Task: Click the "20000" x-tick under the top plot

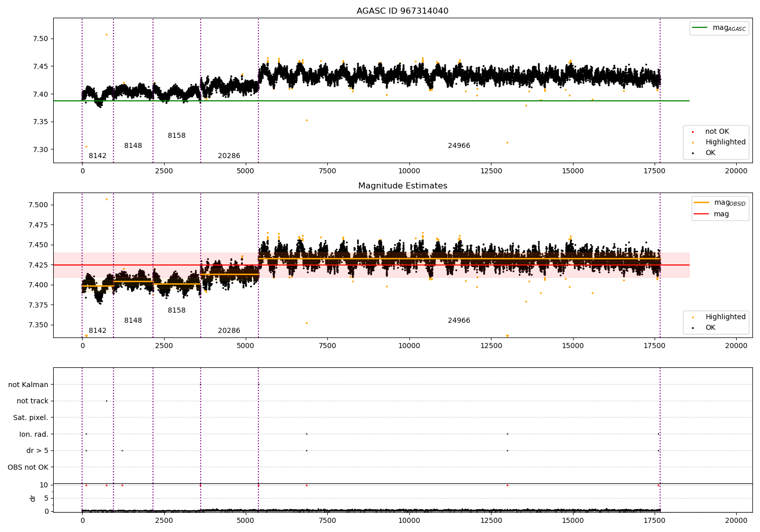Action: [736, 171]
